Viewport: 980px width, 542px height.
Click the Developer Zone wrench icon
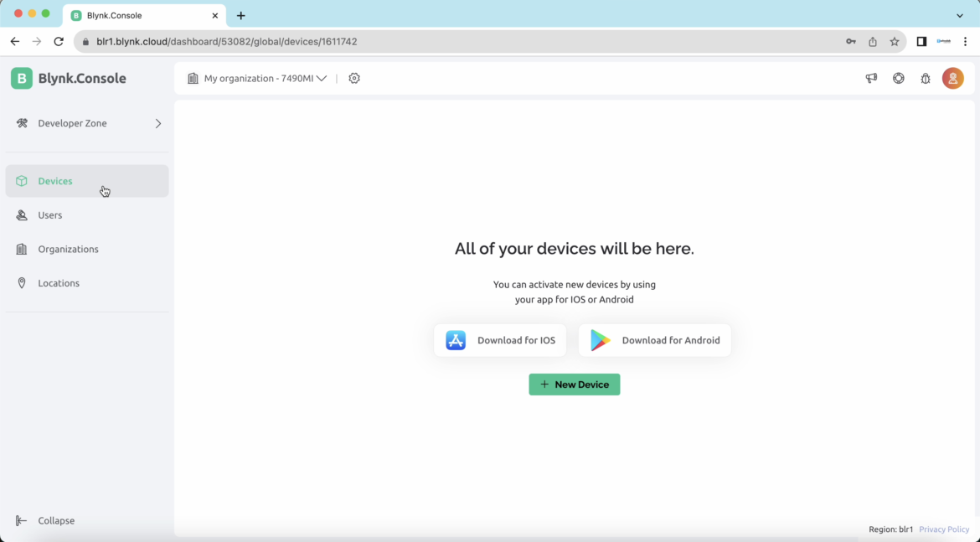pyautogui.click(x=22, y=122)
